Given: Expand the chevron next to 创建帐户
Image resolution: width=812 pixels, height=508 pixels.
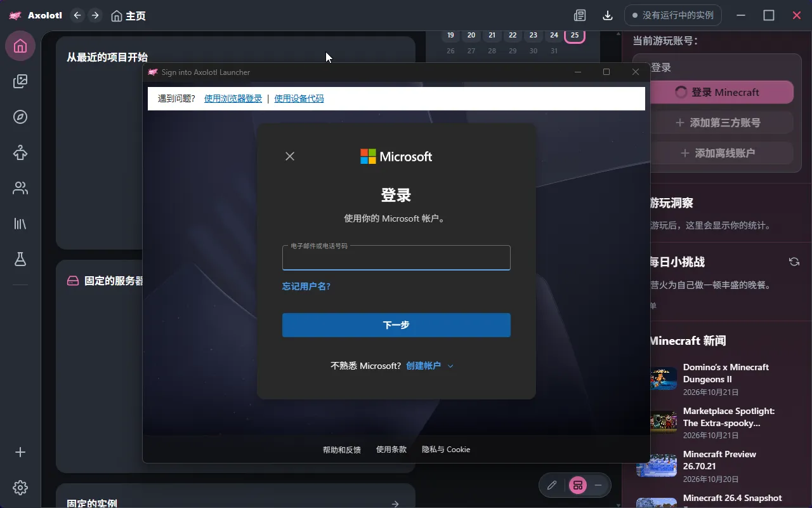Looking at the screenshot, I should [450, 366].
